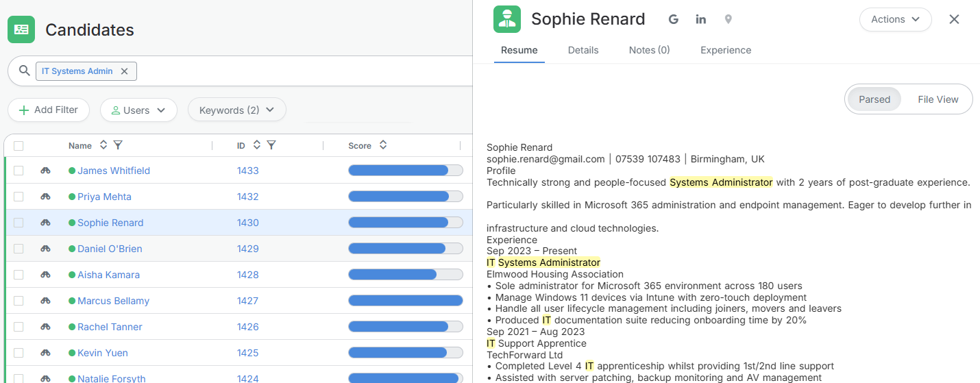
Task: Open Sophie Renard's LinkedIn icon
Action: click(x=700, y=19)
